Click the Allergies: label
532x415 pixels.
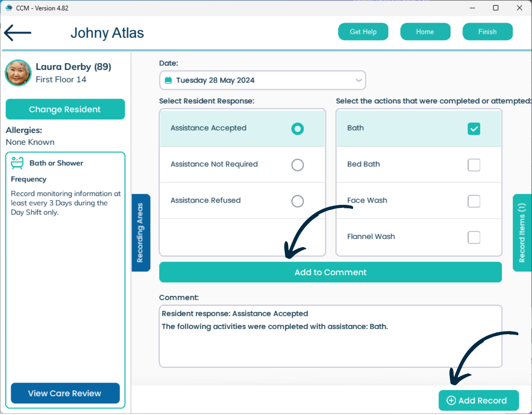coord(24,131)
